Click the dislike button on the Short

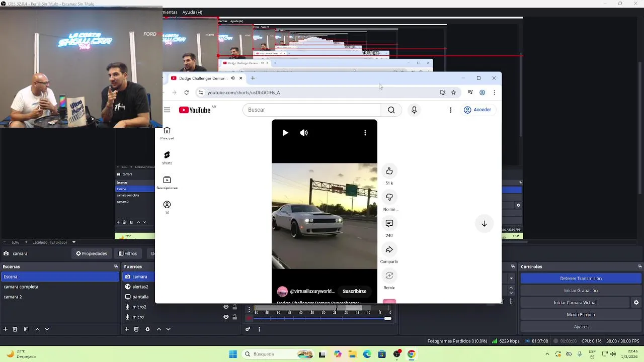pyautogui.click(x=389, y=197)
